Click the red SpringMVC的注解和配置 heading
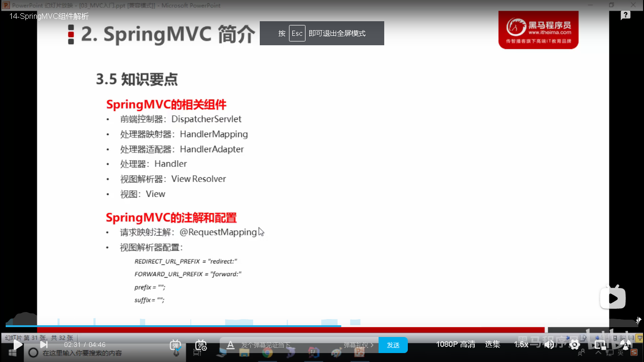Screen dimensions: 644x362 (x=171, y=217)
